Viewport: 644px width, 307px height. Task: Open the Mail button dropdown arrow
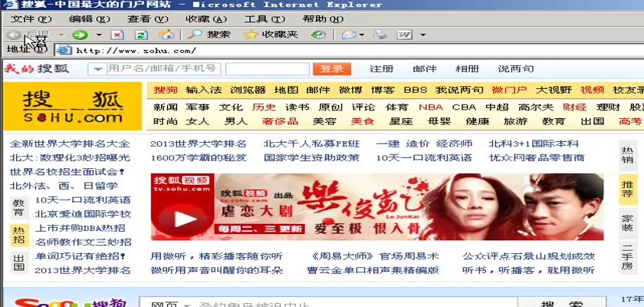click(362, 35)
